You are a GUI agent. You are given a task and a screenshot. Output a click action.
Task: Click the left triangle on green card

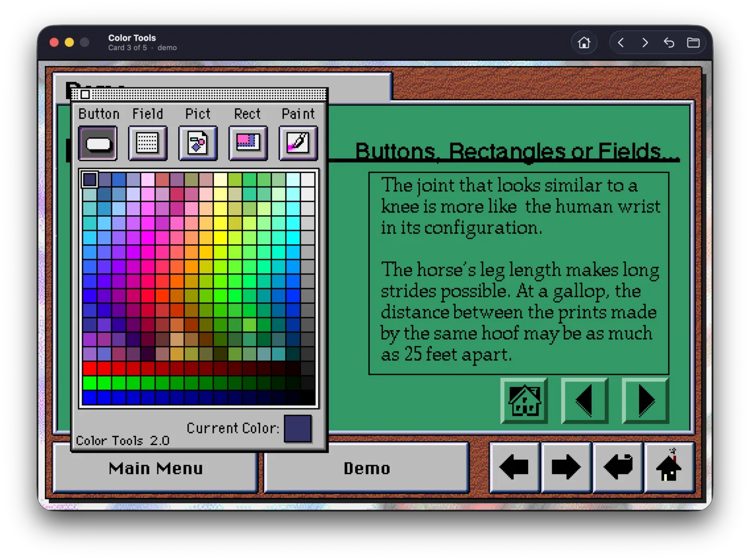tap(584, 401)
